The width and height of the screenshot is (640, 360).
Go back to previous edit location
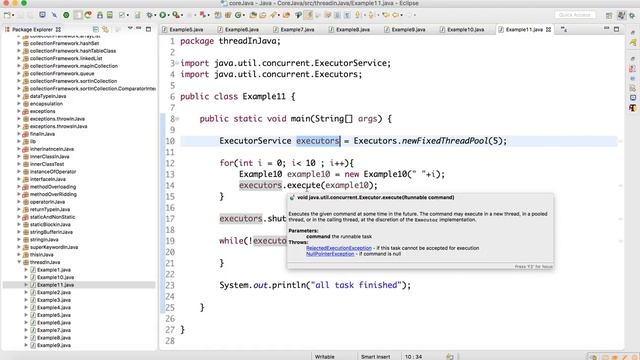click(x=385, y=15)
